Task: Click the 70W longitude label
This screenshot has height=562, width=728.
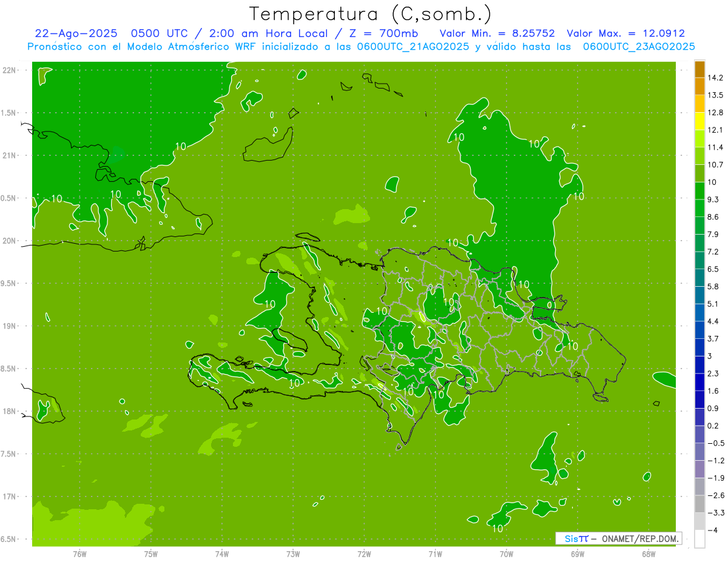Action: [506, 554]
